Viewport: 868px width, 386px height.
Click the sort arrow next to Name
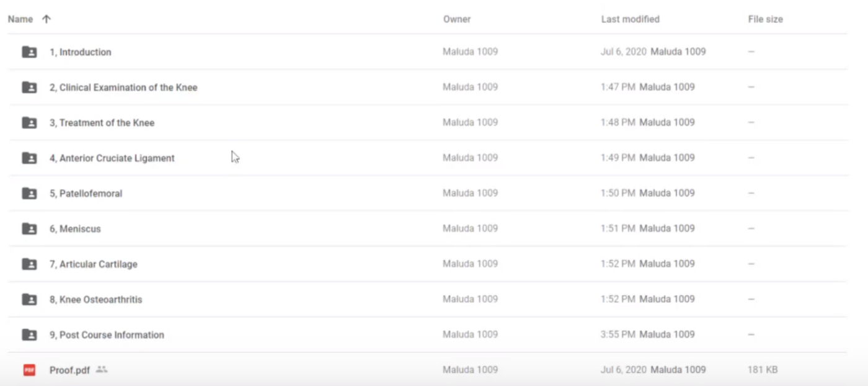46,19
